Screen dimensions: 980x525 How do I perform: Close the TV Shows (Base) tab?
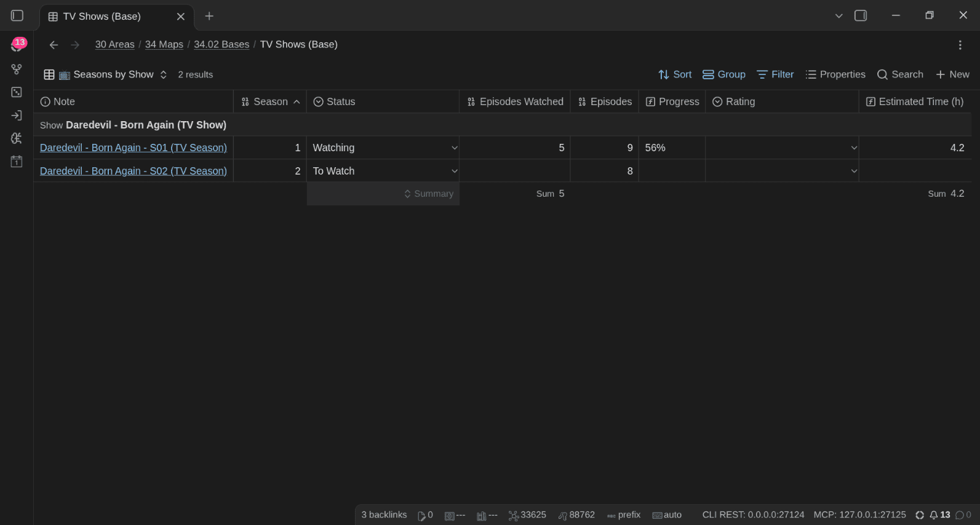coord(181,17)
